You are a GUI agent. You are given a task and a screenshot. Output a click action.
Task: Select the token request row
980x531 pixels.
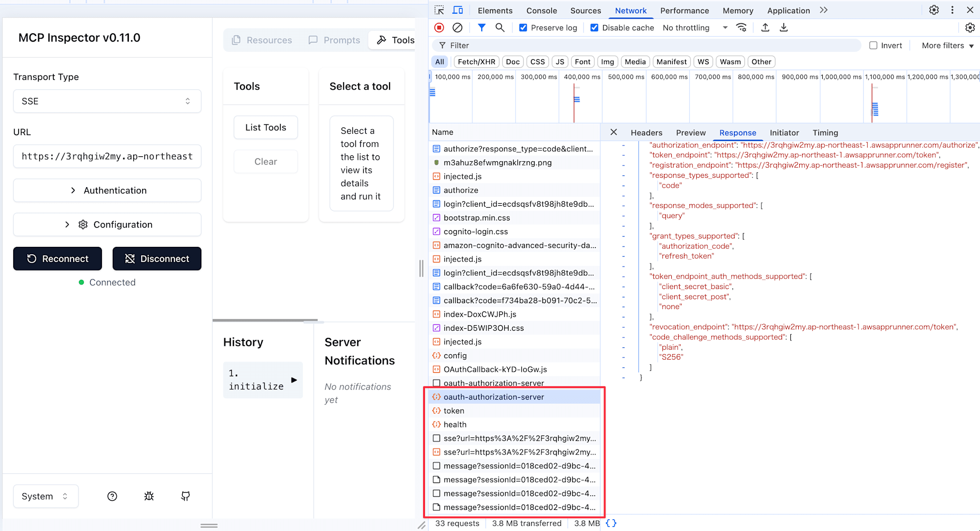click(514, 410)
